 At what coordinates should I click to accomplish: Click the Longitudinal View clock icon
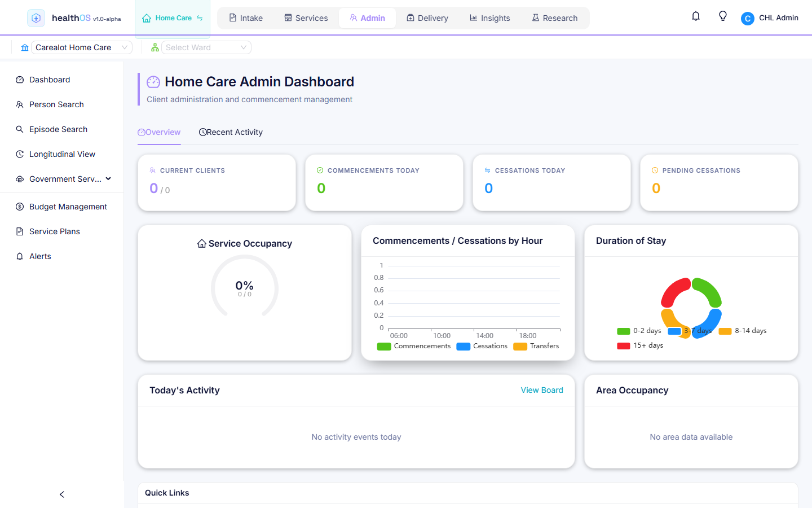tap(20, 154)
